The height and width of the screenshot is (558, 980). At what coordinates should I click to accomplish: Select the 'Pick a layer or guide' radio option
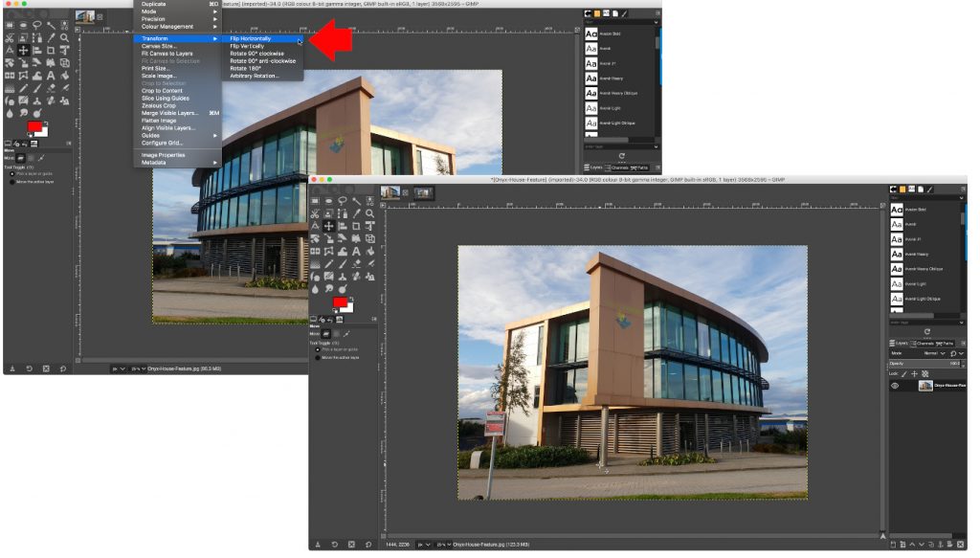pyautogui.click(x=319, y=348)
